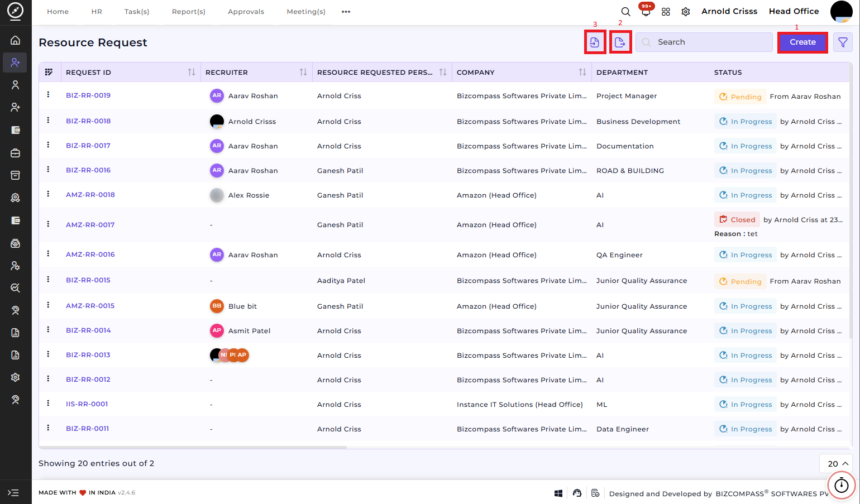The image size is (860, 504).
Task: Click the Blue bit recruiter name
Action: (x=242, y=306)
